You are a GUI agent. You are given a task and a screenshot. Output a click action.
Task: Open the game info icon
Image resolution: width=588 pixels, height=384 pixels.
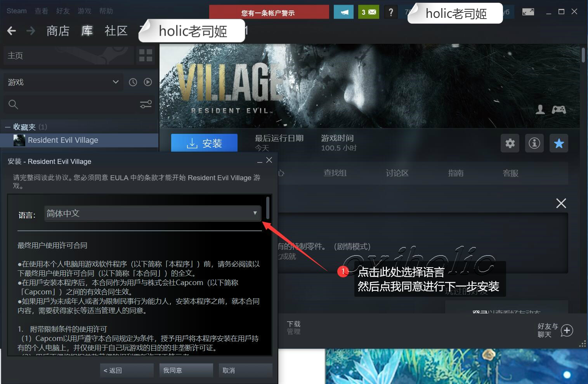[x=534, y=144]
